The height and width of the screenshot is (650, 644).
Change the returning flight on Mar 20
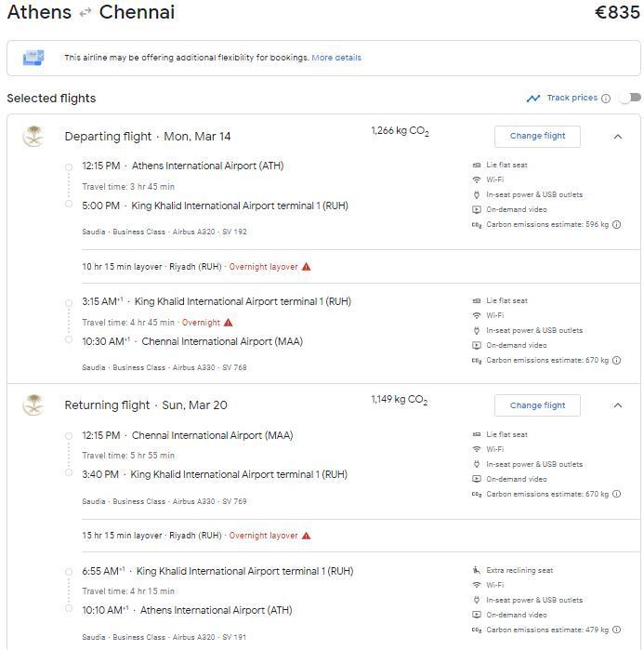click(537, 405)
